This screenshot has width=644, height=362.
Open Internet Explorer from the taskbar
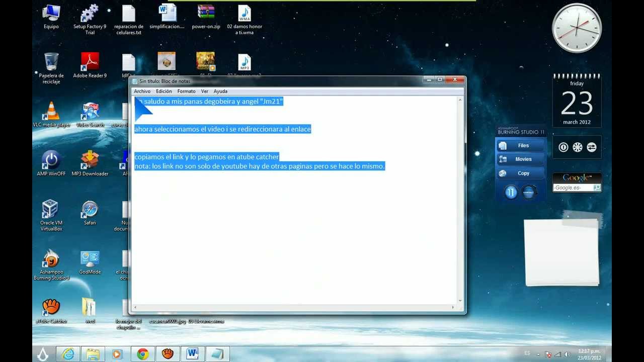pos(68,354)
